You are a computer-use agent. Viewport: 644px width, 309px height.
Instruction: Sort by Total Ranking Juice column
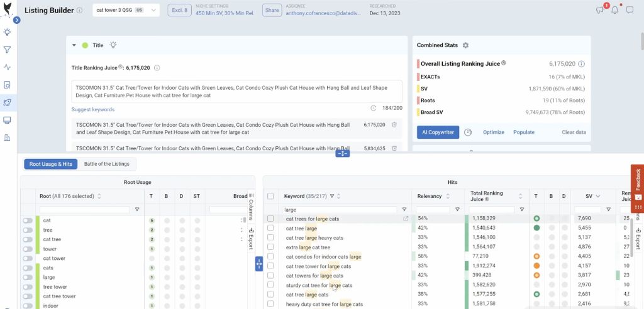520,196
